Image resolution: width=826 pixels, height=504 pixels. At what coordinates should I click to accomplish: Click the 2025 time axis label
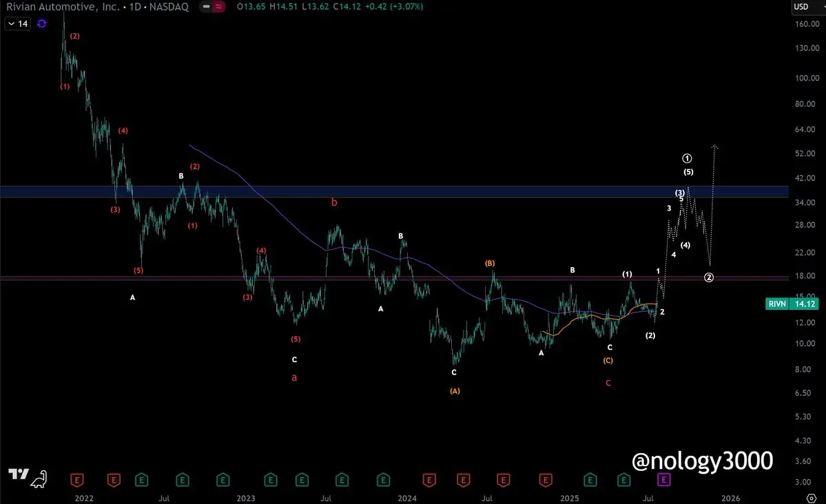coord(570,498)
